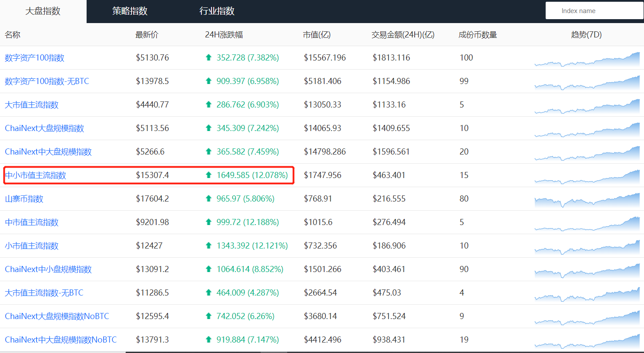Click the ChaiNext大盘规模指数 7D trend chart
Viewport: 644px width, 353px height.
coord(587,130)
